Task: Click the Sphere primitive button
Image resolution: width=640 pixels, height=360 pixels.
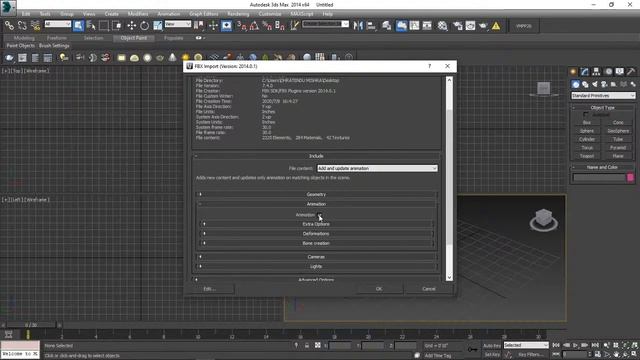Action: [x=587, y=131]
